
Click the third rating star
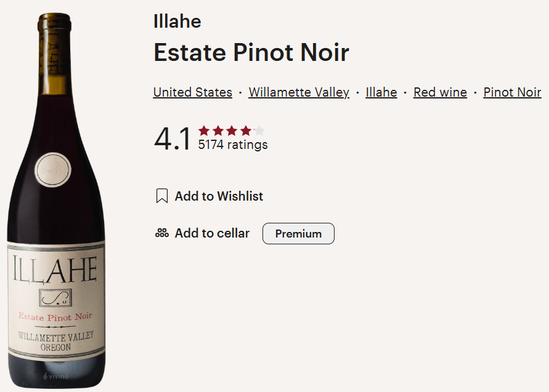(232, 130)
